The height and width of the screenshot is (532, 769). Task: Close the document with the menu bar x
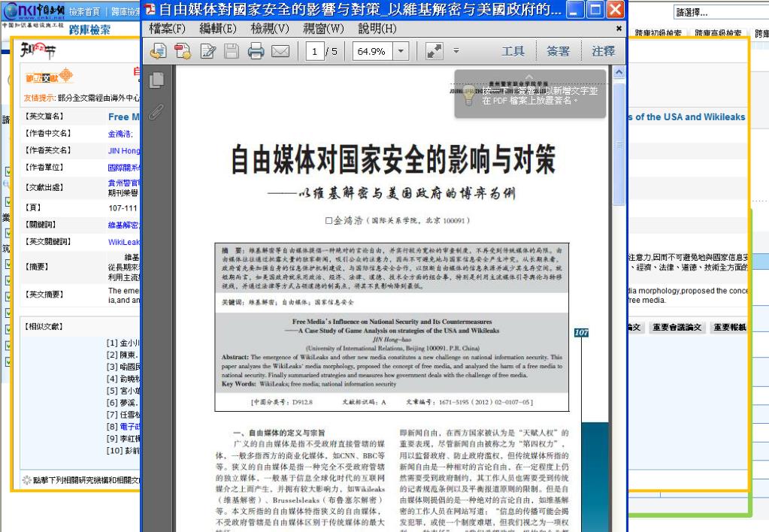(x=619, y=29)
